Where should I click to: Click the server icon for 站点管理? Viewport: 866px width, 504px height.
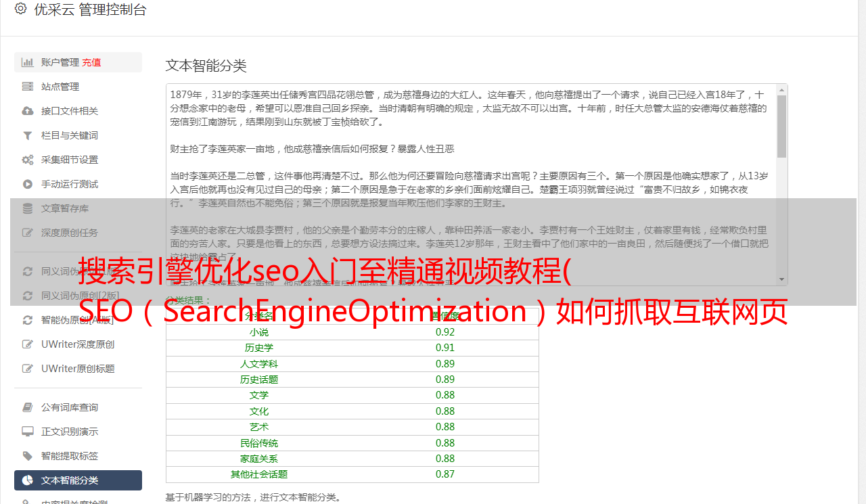coord(27,87)
